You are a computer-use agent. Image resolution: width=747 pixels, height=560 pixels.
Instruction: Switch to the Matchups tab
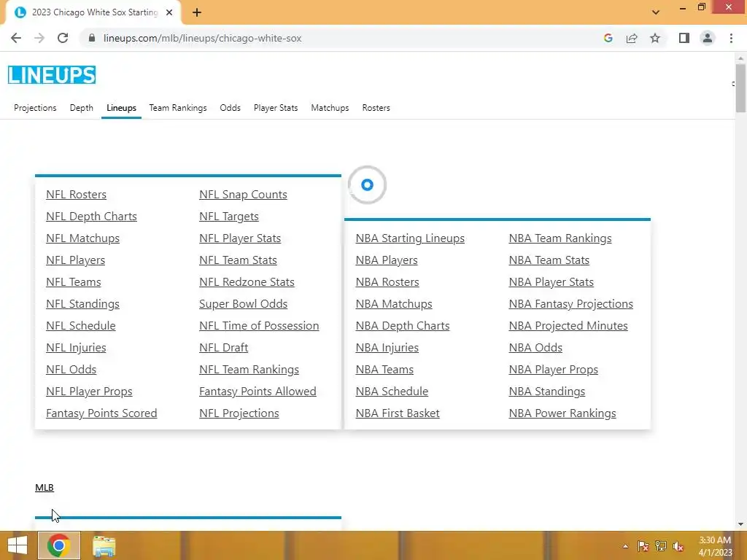tap(330, 108)
